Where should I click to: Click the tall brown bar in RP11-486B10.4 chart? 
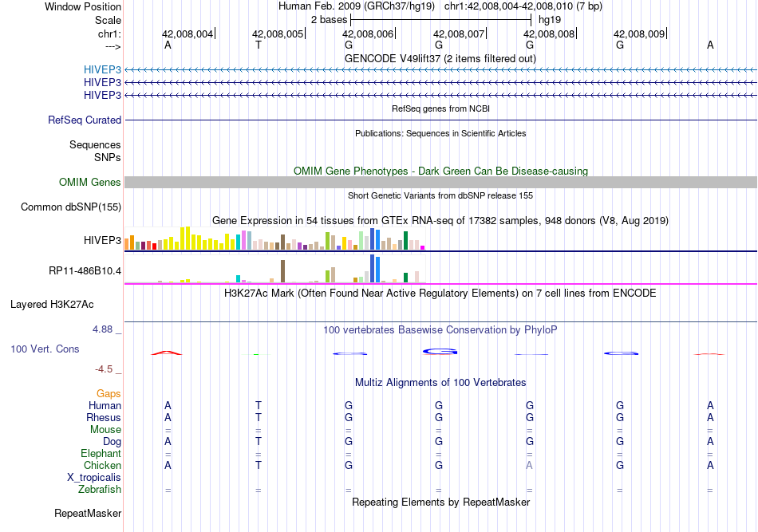coord(282,271)
